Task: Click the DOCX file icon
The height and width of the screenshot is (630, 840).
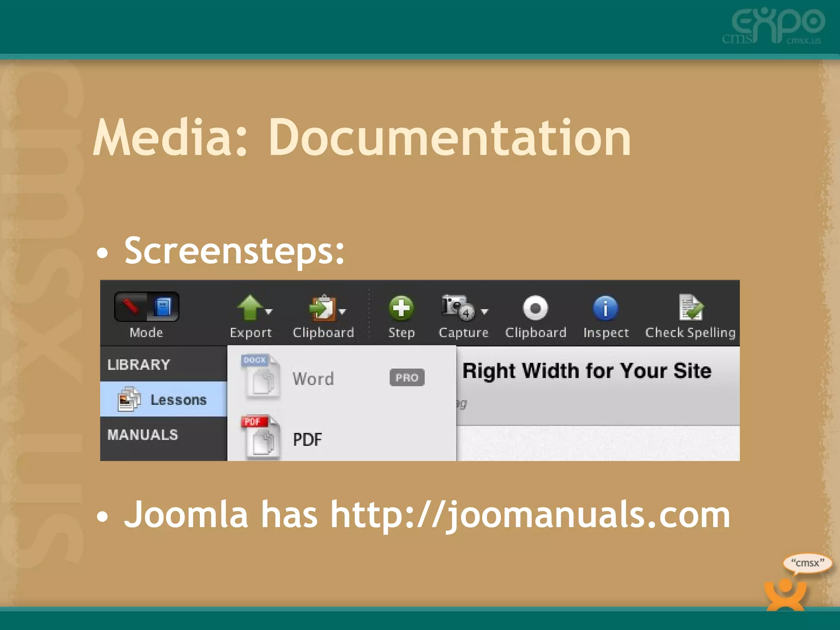Action: 261,377
